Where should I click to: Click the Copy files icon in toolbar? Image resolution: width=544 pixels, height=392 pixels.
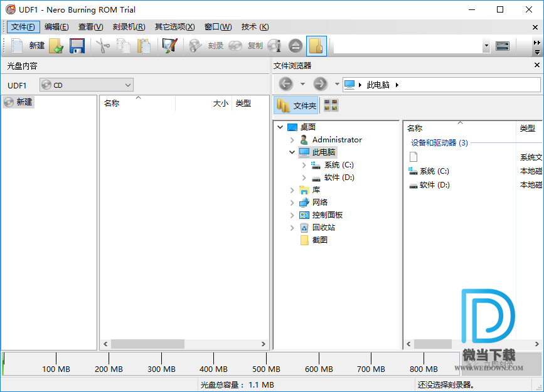coord(123,46)
